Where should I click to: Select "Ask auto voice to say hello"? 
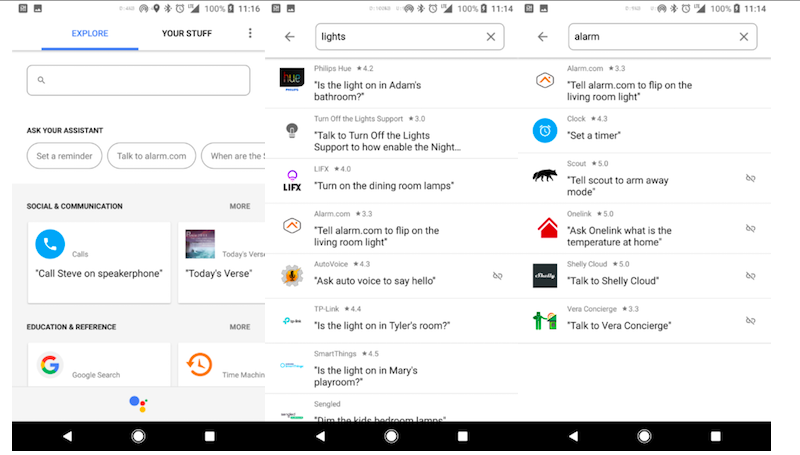point(375,281)
